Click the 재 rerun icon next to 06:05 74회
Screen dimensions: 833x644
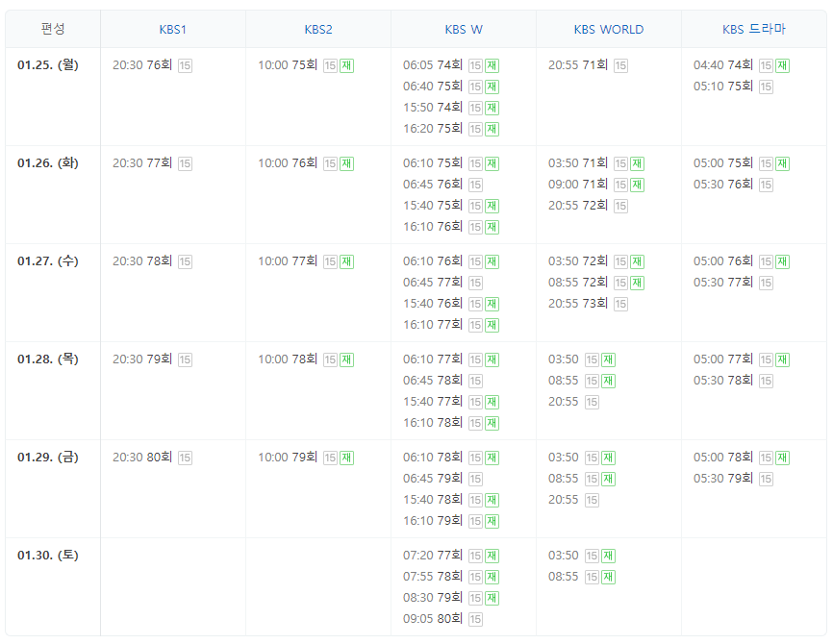pyautogui.click(x=492, y=65)
